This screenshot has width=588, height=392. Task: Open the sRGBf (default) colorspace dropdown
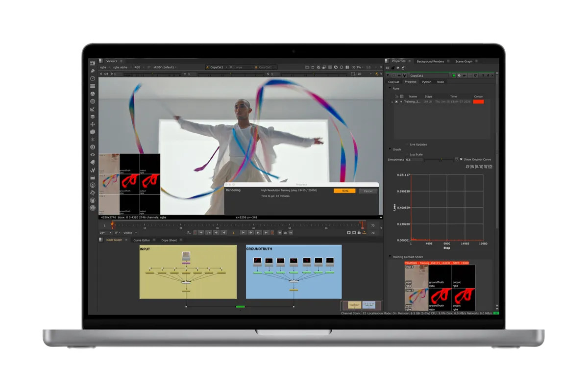[x=165, y=67]
